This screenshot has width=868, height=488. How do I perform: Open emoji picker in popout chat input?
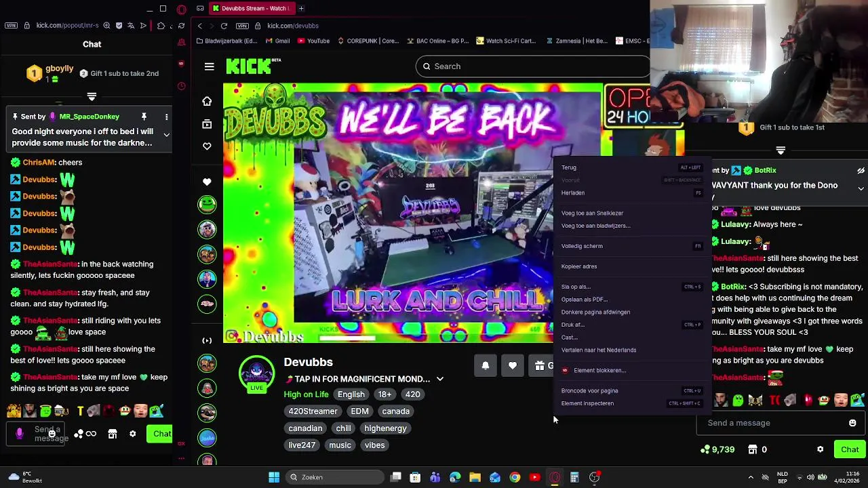coord(52,434)
